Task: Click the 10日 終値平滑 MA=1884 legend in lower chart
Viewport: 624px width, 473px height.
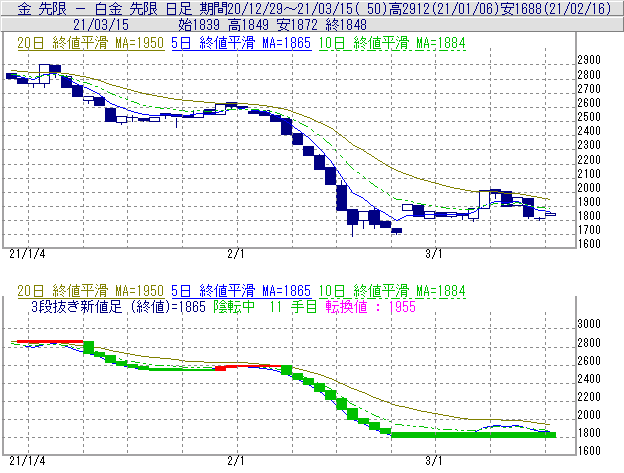Action: (392, 291)
